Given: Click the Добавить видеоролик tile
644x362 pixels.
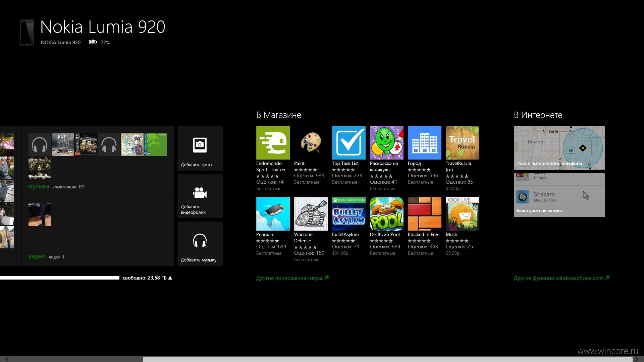Looking at the screenshot, I should coord(200,196).
